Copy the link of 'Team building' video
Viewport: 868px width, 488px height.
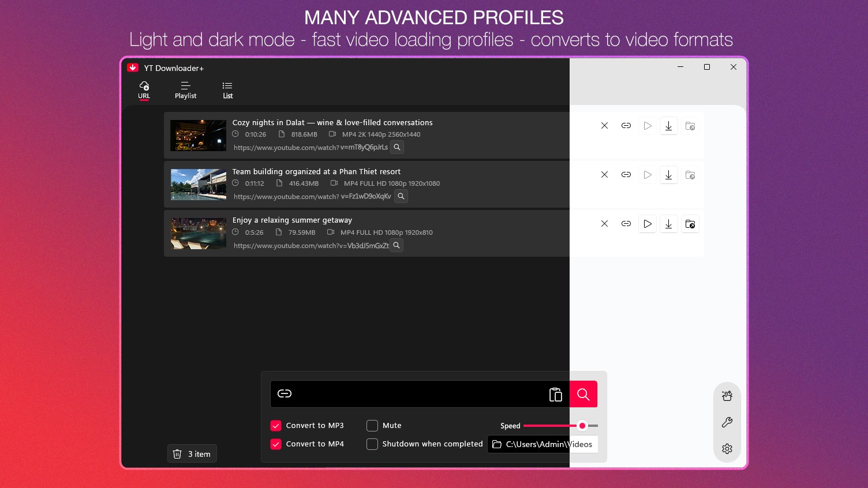[626, 174]
